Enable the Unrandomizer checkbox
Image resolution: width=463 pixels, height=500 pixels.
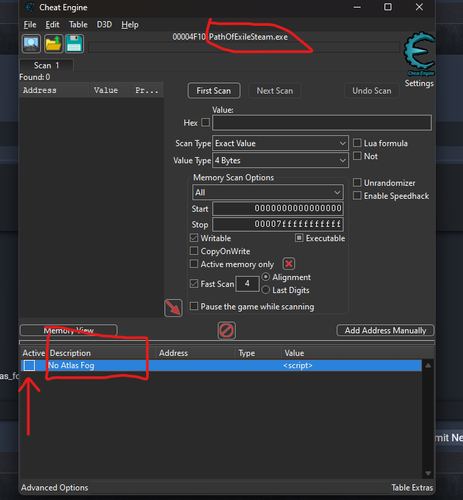point(357,182)
